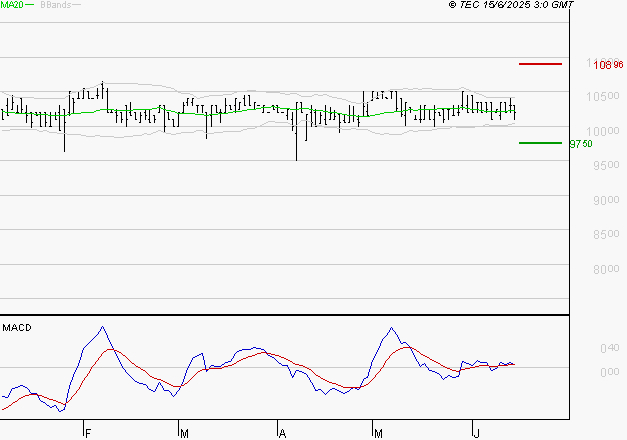Click the green 9750 support line
Image resolution: width=627 pixels, height=440 pixels.
click(540, 142)
